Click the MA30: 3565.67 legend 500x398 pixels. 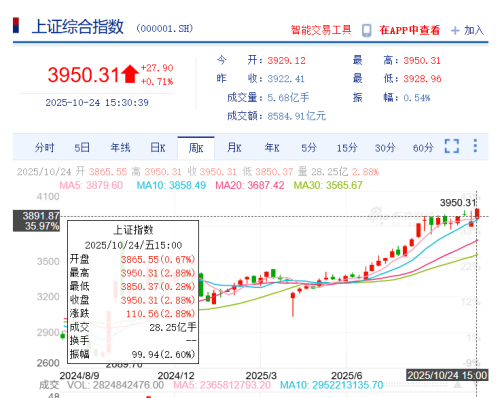[328, 185]
